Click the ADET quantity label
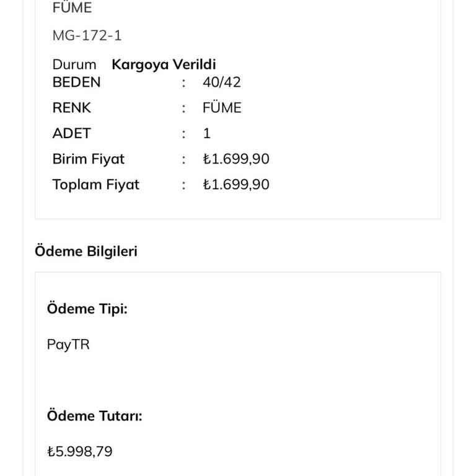The height and width of the screenshot is (476, 476). (71, 133)
